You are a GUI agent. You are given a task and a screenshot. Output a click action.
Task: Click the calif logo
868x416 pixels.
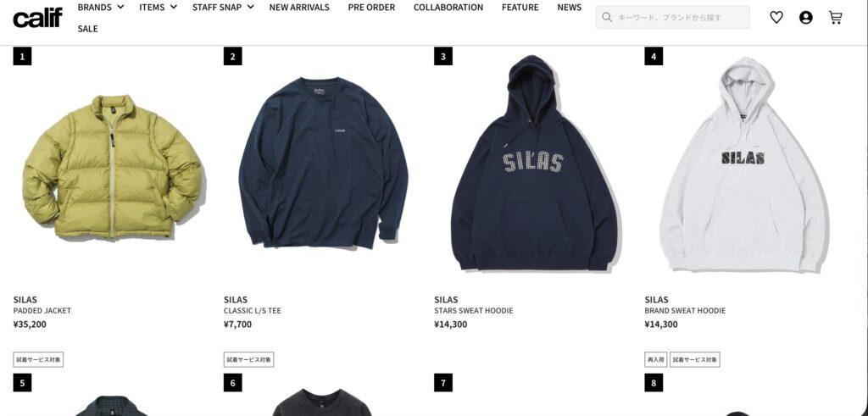(x=37, y=18)
